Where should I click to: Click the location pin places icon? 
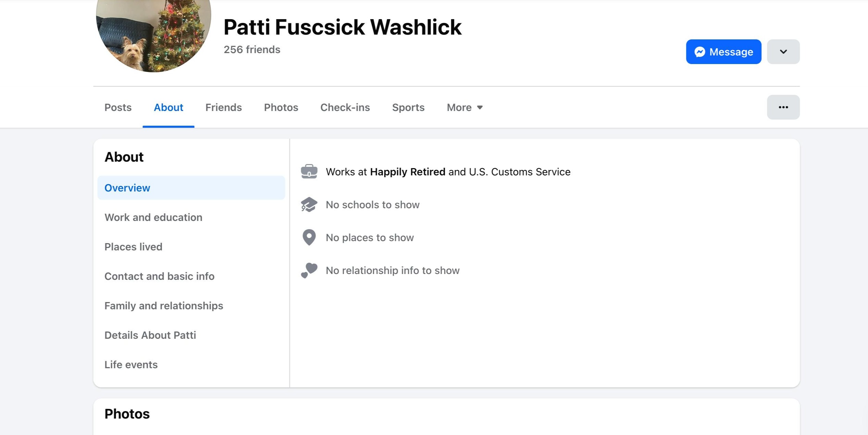pyautogui.click(x=309, y=237)
